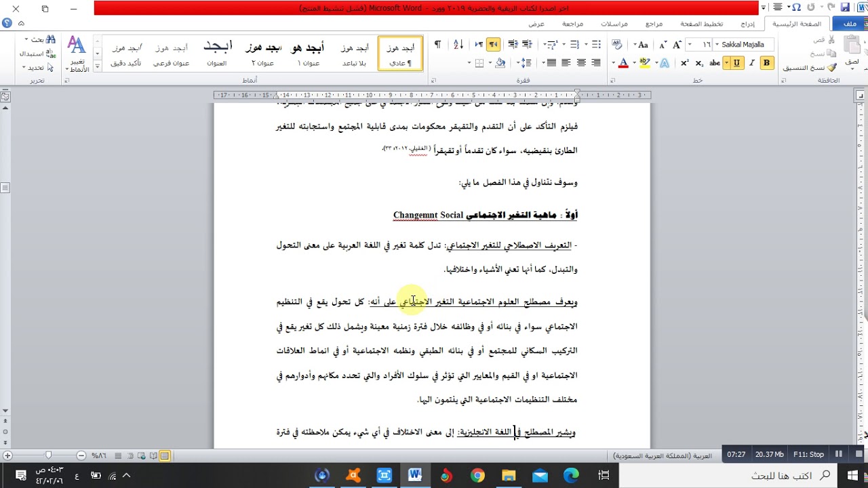Switch to References tab مراجع
868x488 pixels.
(654, 24)
